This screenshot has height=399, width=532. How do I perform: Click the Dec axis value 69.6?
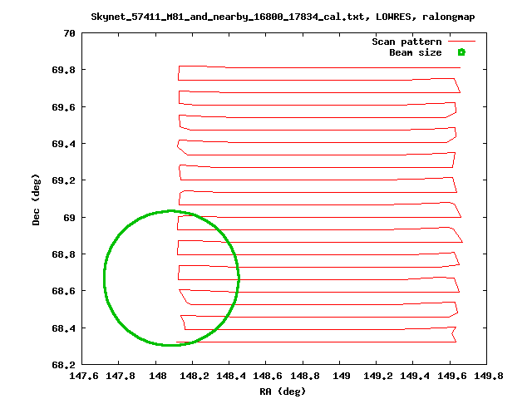pos(63,107)
